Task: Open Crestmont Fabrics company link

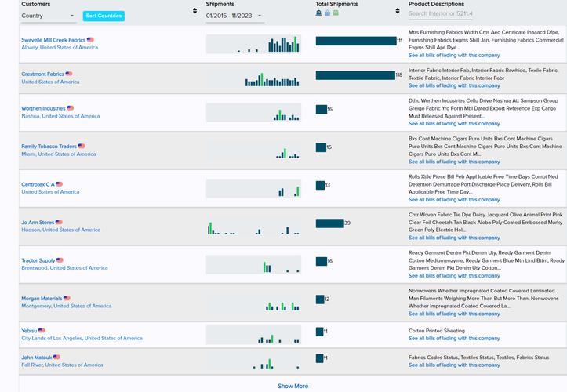Action: pyautogui.click(x=42, y=74)
